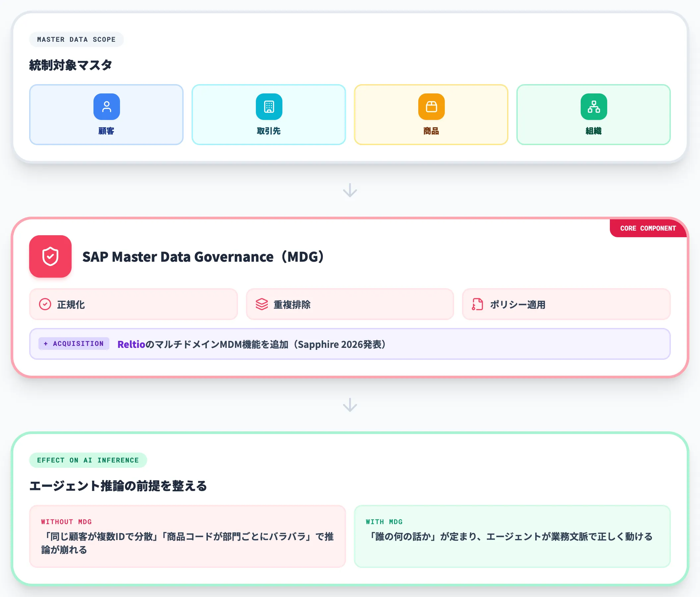Click the blue customer person icon

point(106,107)
